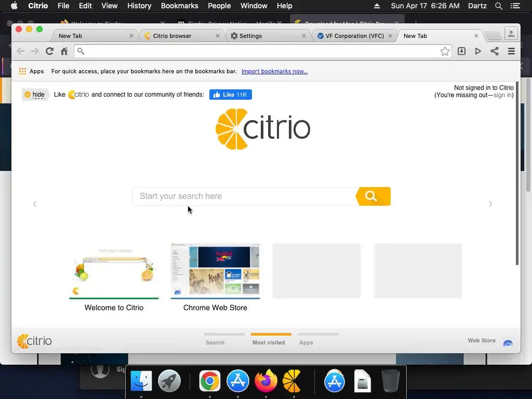Click the Citrio orange icon in dock
532x399 pixels.
pos(292,381)
